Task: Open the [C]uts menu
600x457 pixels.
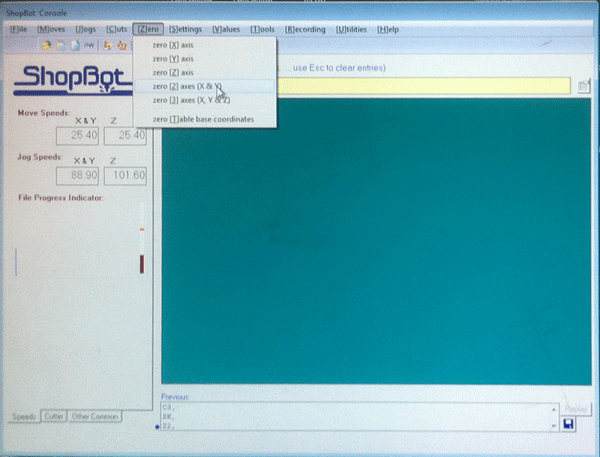Action: 117,29
